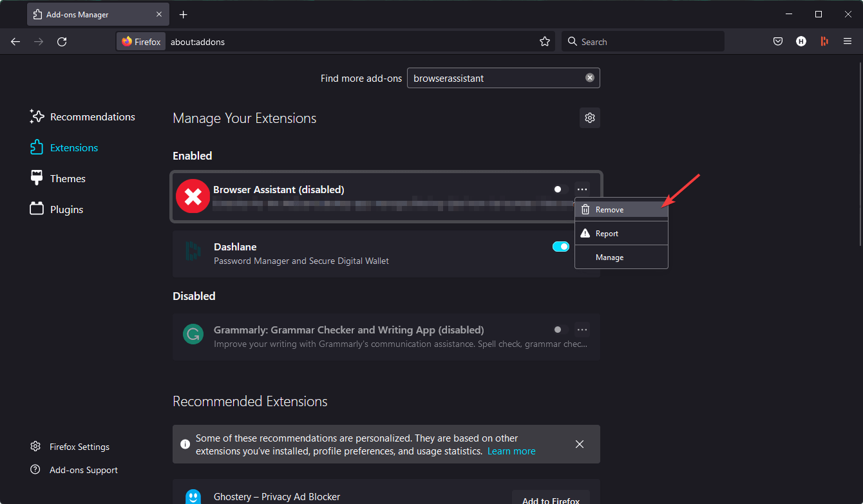Disable the Dashlane extension toggle
Viewport: 863px width, 504px height.
click(561, 247)
